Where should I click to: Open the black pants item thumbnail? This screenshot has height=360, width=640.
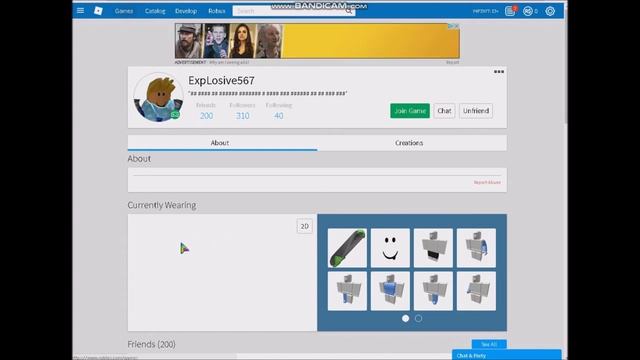433,248
